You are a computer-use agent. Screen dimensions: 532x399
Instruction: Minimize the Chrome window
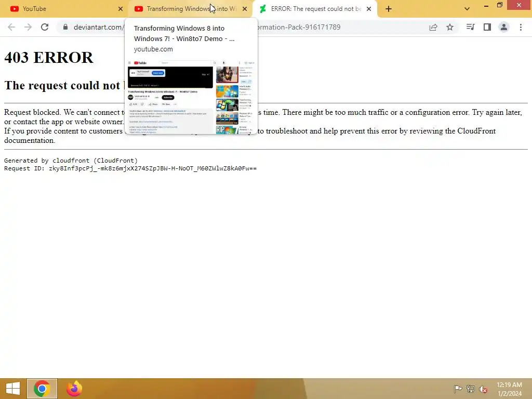click(x=486, y=5)
